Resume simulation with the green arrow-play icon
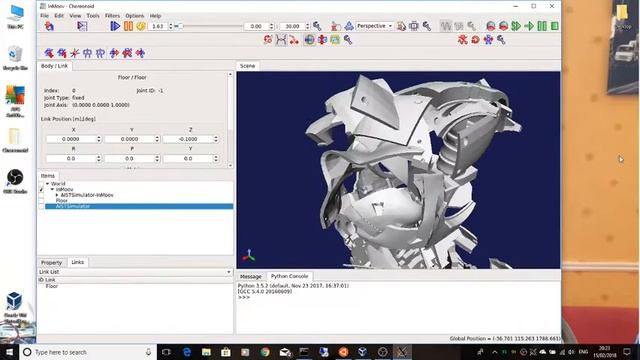Viewport: 640px width, 360px height. [529, 26]
